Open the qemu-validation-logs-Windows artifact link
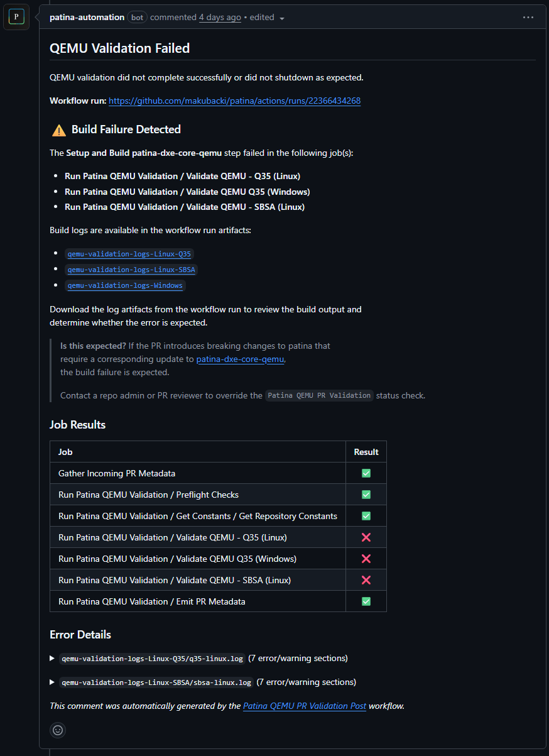Viewport: 549px width, 756px height. [125, 285]
